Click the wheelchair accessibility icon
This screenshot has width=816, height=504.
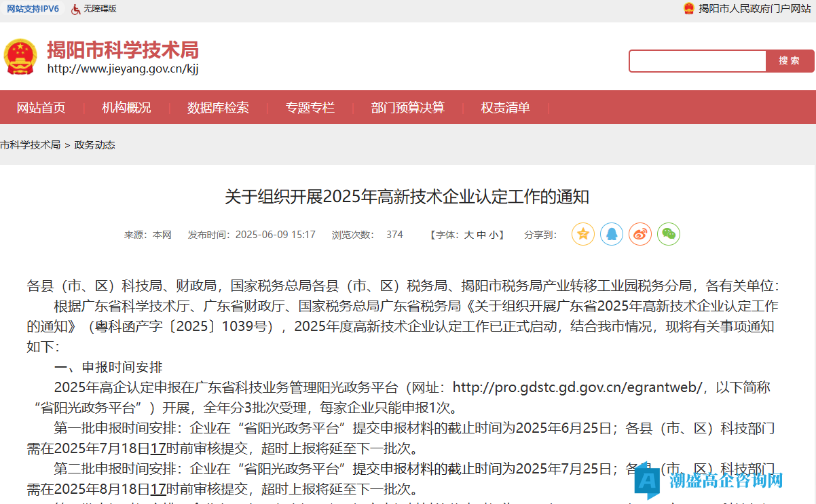tap(75, 9)
